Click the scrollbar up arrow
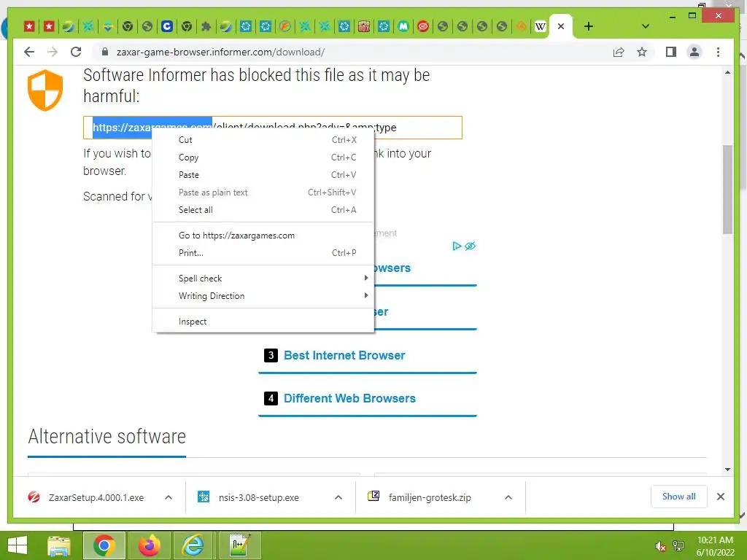Image resolution: width=747 pixels, height=560 pixels. [x=727, y=72]
